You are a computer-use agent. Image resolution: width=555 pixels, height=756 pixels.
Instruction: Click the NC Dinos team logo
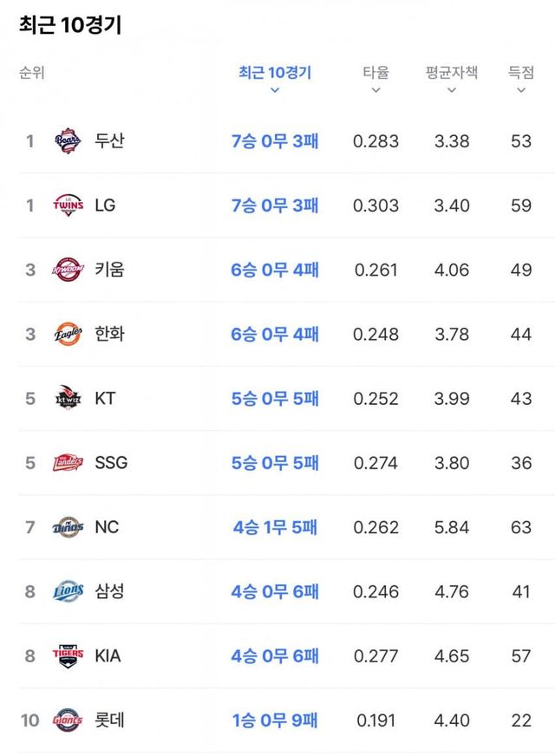[68, 527]
